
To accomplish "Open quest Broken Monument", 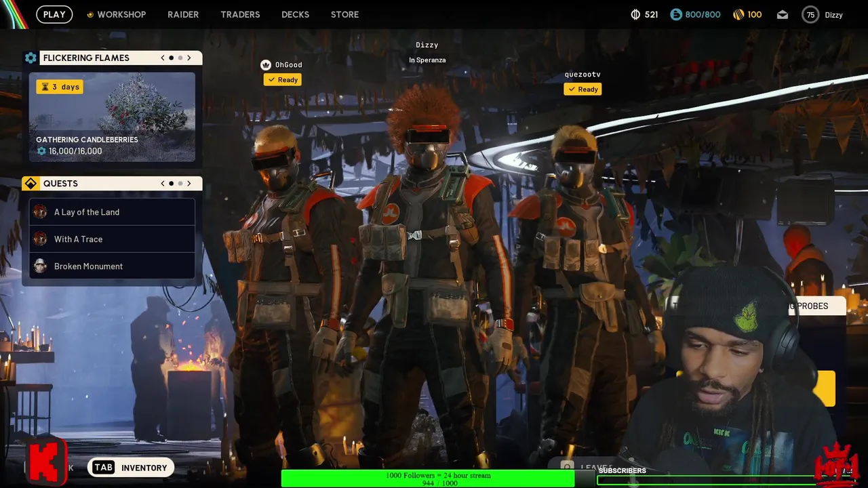I will pos(112,266).
